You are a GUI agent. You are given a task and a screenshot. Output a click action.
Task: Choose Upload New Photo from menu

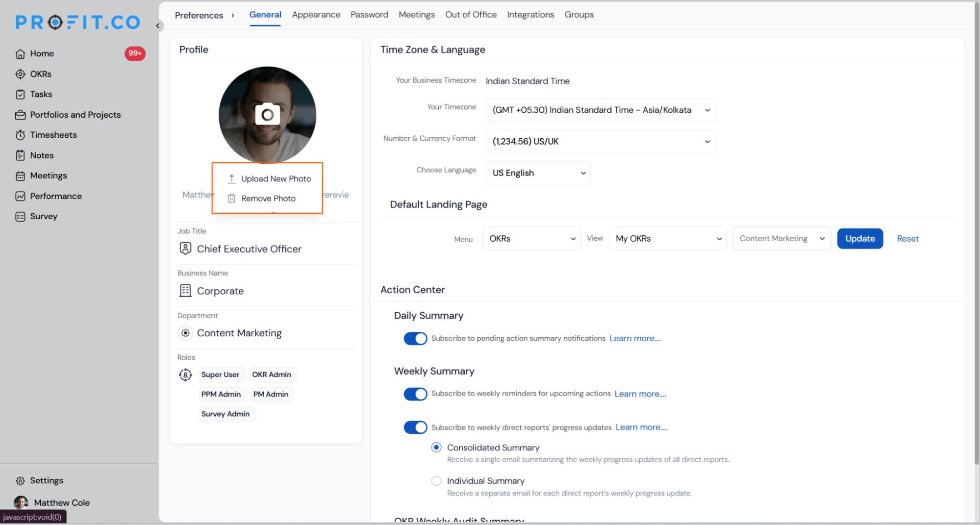coord(269,179)
